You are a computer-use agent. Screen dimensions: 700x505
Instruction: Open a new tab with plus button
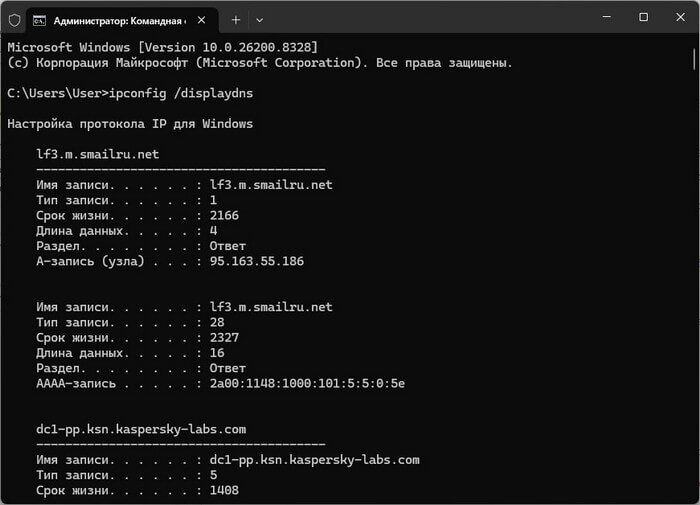coord(236,20)
